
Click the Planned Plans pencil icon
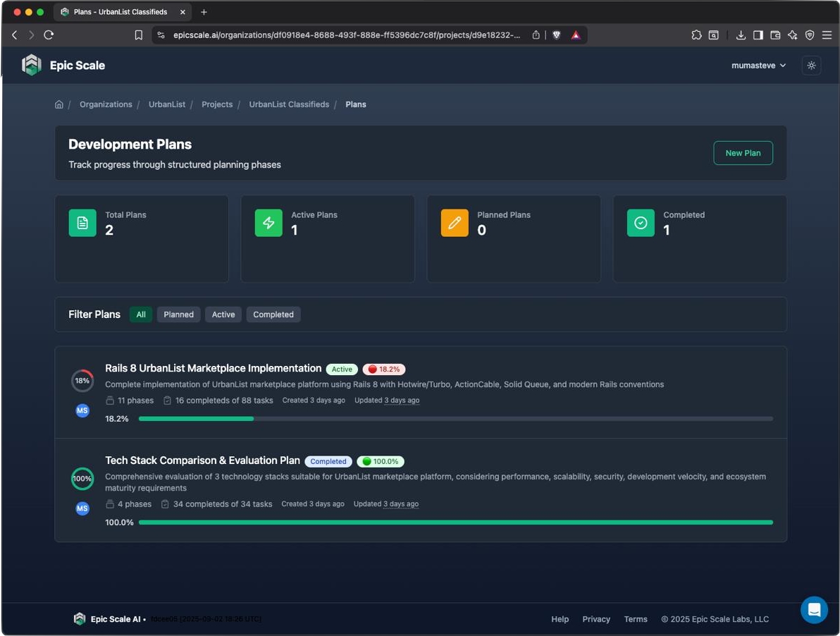(x=455, y=223)
